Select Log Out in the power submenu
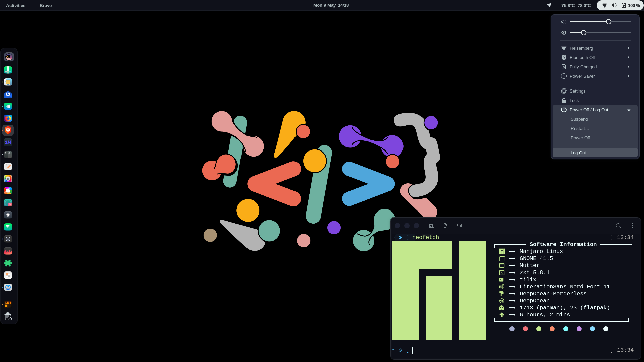The width and height of the screenshot is (644, 362). click(x=595, y=153)
